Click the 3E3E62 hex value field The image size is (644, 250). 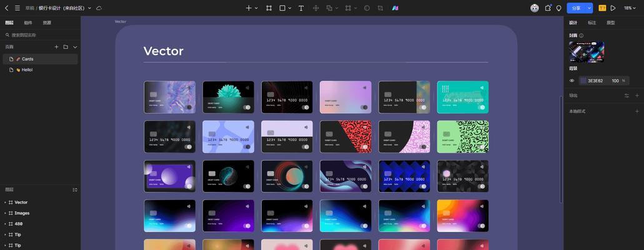tap(595, 81)
